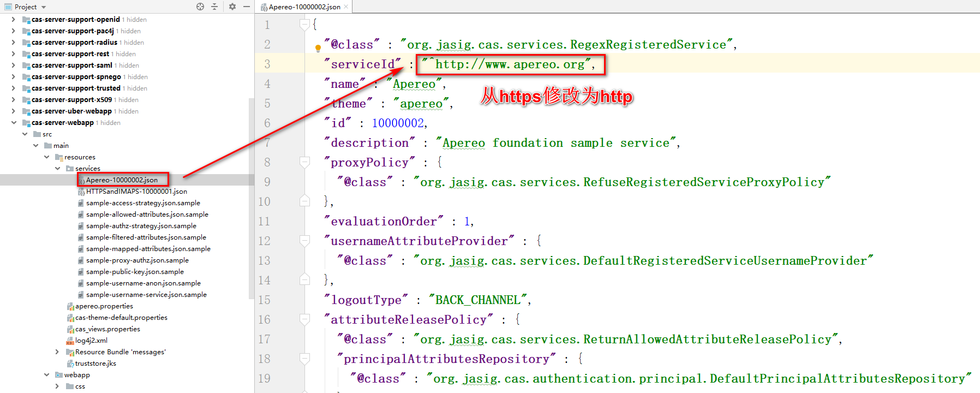Close the Apereo-10000002.json tab
The image size is (980, 393).
tap(346, 7)
